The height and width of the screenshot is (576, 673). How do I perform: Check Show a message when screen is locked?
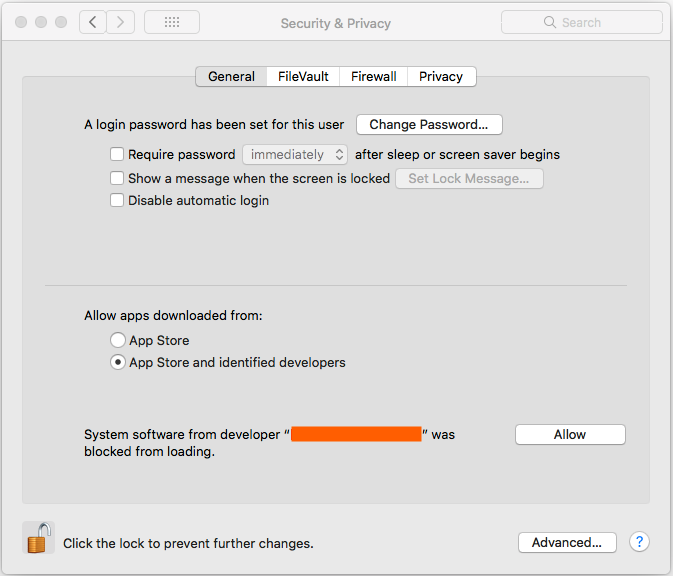(x=117, y=179)
